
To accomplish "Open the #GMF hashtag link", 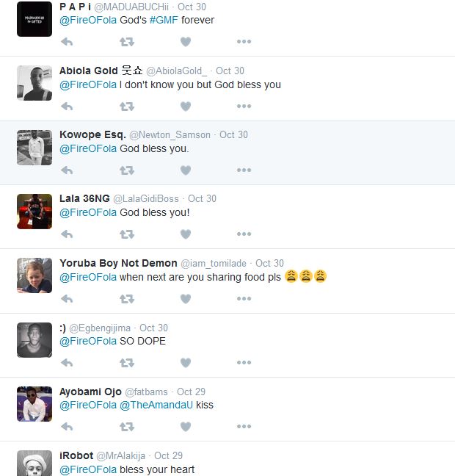I will 164,20.
